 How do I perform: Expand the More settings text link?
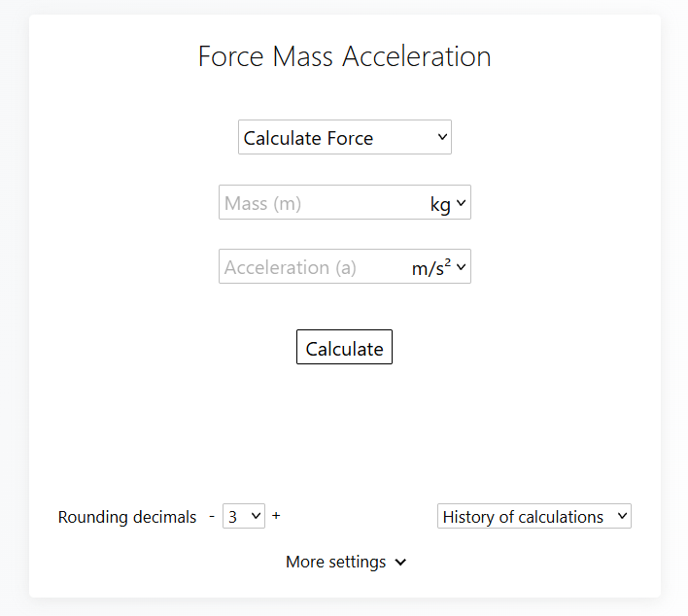click(x=335, y=563)
